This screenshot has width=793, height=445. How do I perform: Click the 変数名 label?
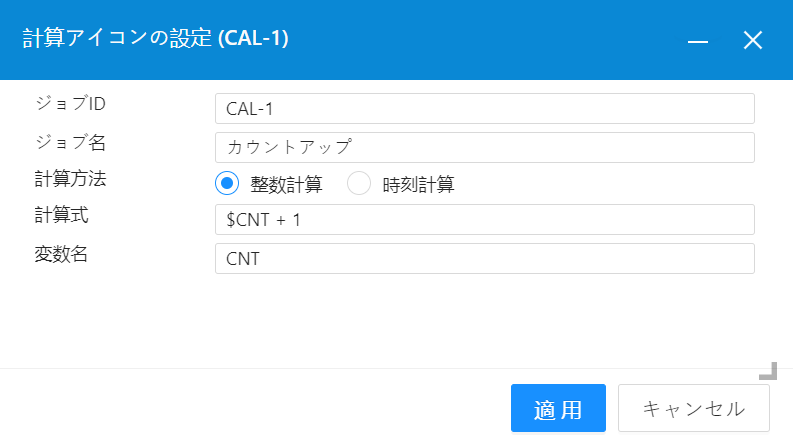pyautogui.click(x=61, y=254)
